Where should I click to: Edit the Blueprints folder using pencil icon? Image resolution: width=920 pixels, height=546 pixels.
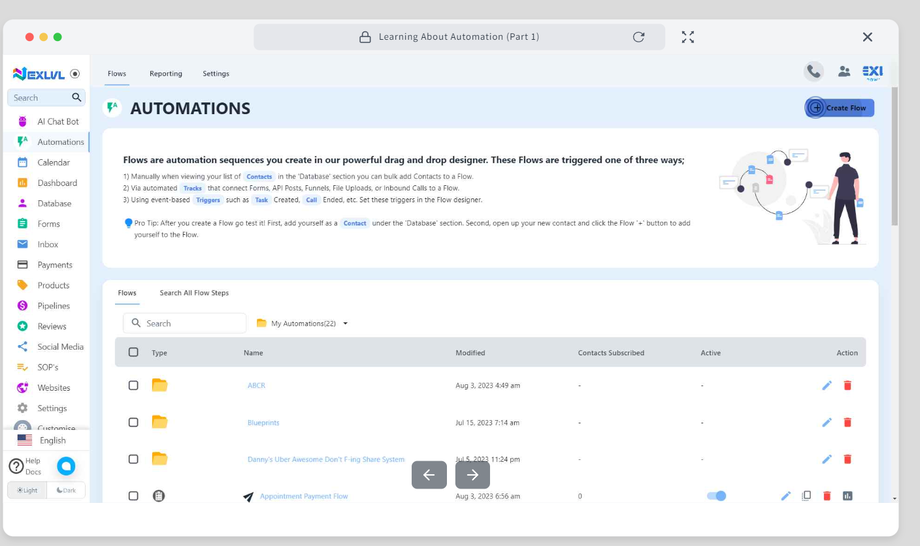(x=827, y=422)
